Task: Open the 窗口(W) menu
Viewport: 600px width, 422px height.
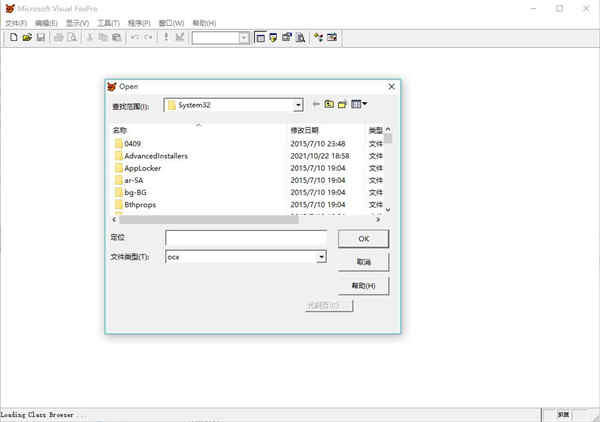Action: click(171, 23)
